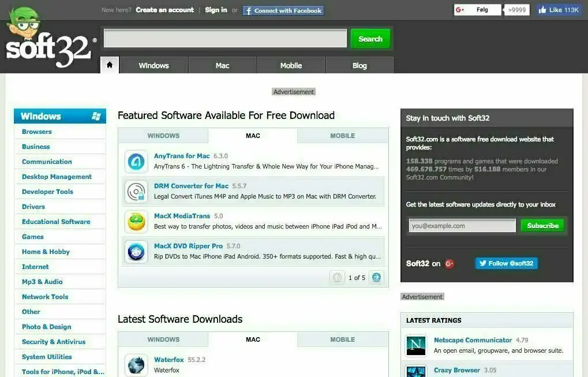Open Netscape Communicator title link
Image resolution: width=588 pixels, height=377 pixels.
[x=473, y=340]
